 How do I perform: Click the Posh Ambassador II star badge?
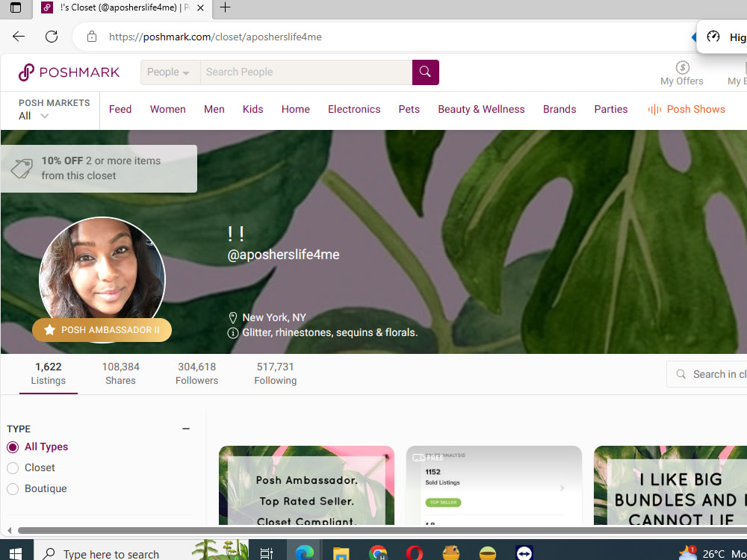(x=102, y=330)
